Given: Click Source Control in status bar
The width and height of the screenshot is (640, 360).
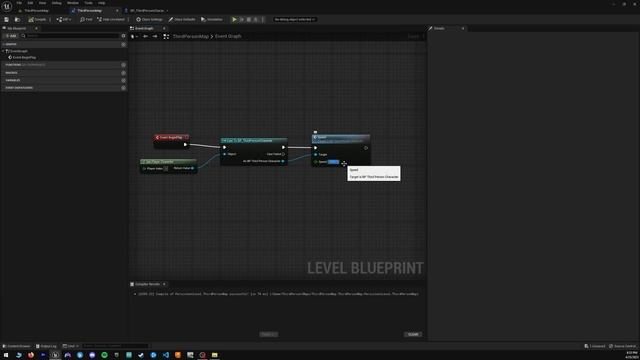Looking at the screenshot, I should tap(622, 346).
